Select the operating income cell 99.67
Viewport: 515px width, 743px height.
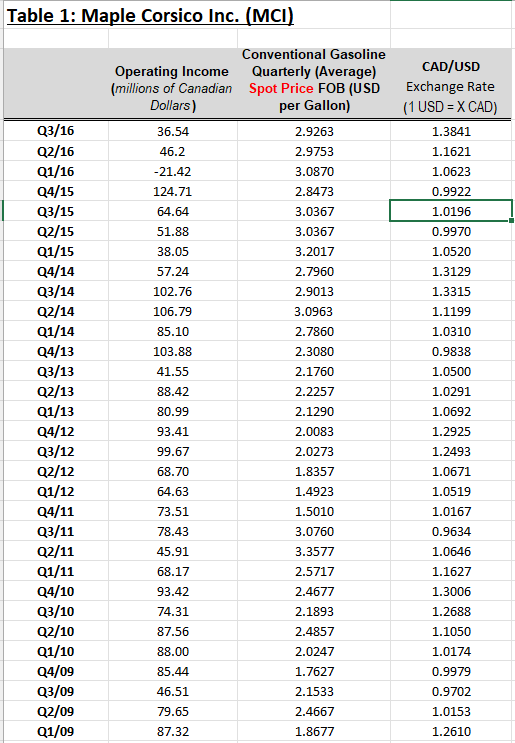(x=172, y=451)
